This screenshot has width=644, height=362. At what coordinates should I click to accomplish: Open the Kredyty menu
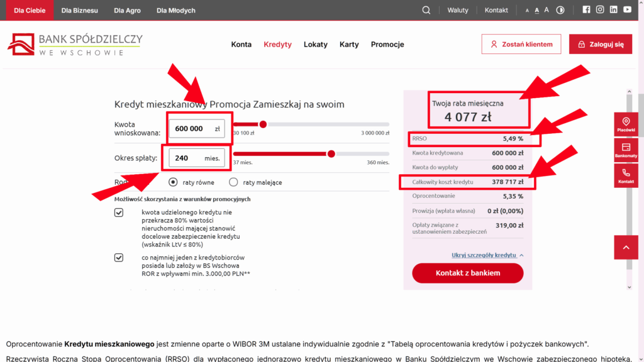[x=277, y=45]
